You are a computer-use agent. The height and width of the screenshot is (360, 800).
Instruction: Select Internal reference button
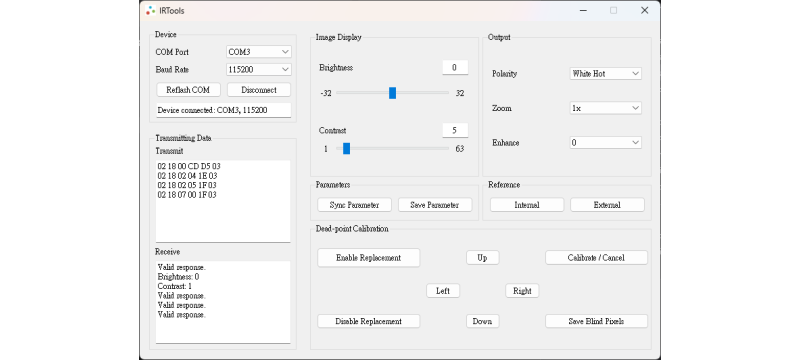(527, 205)
